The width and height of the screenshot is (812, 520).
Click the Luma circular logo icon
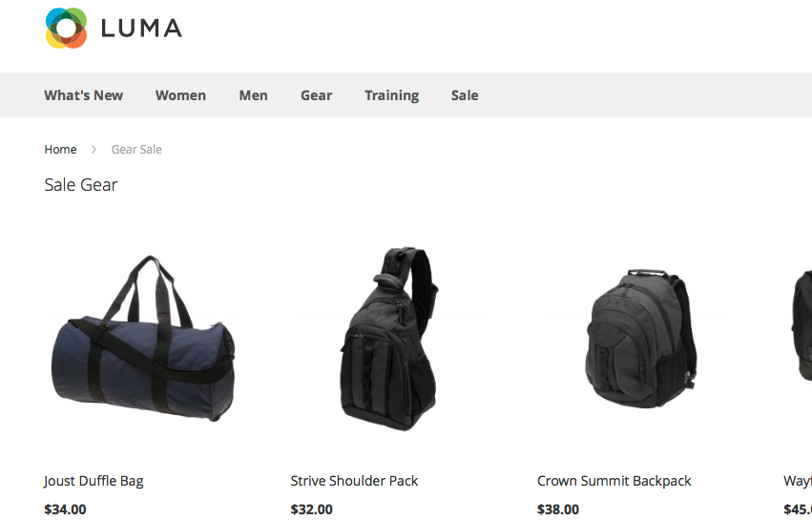pyautogui.click(x=66, y=28)
